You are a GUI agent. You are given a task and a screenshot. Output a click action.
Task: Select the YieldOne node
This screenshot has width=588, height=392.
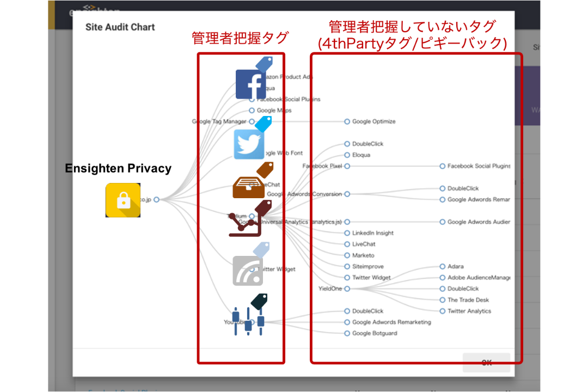(x=347, y=289)
